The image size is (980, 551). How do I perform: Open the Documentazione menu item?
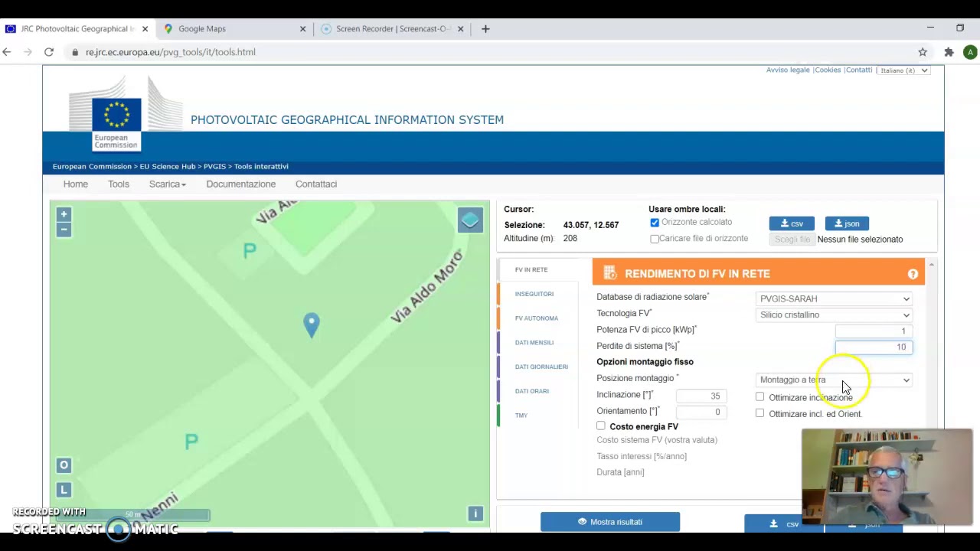[240, 184]
